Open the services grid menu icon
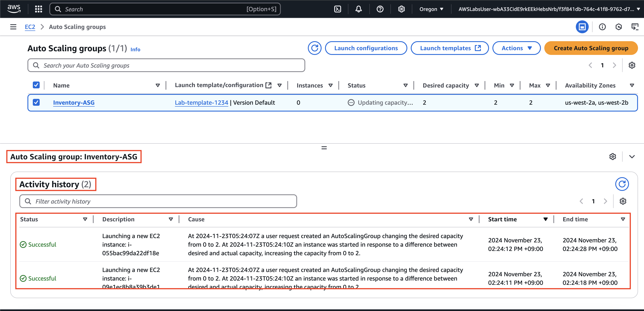The width and height of the screenshot is (644, 311). click(x=39, y=9)
